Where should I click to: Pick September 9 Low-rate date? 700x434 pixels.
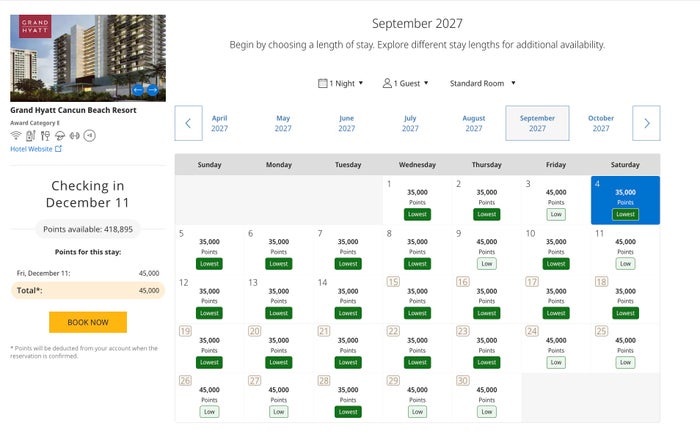pyautogui.click(x=487, y=250)
